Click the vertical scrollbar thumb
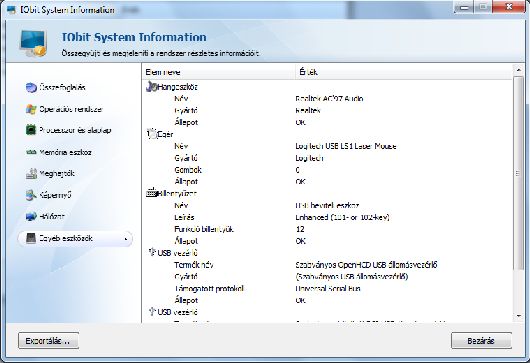Image resolution: width=530 pixels, height=363 pixels. tap(519, 173)
